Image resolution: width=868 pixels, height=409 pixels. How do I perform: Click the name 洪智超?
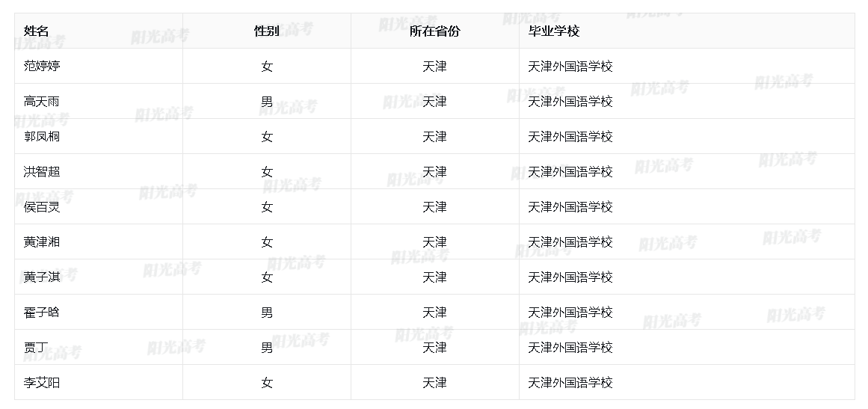coord(42,171)
